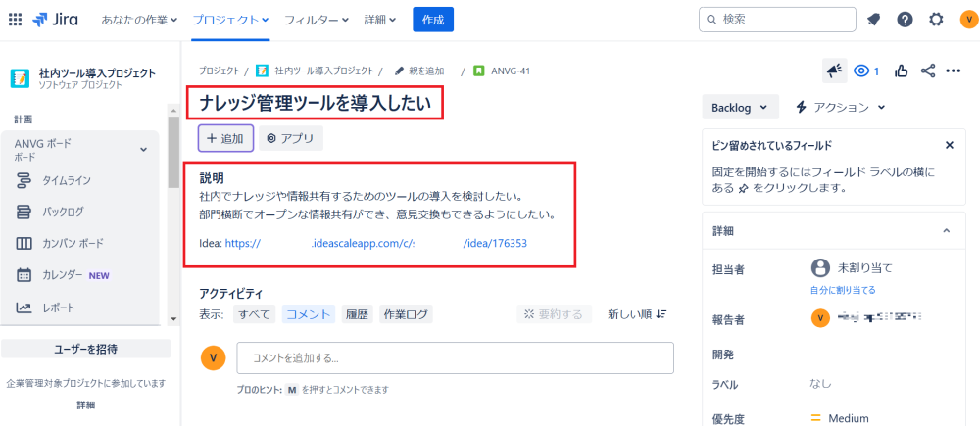Click the blue 作成 button
This screenshot has height=426, width=980.
click(x=433, y=20)
